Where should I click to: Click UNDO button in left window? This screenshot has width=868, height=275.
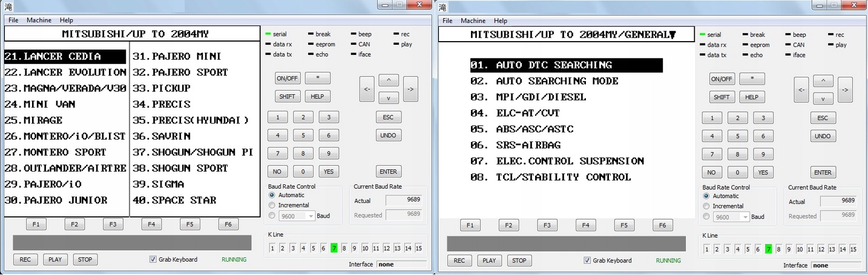pos(388,135)
